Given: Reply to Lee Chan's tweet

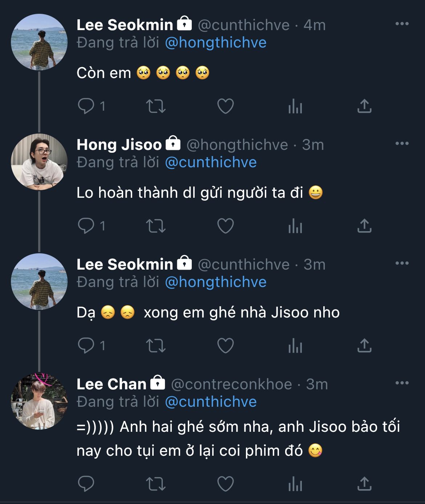Looking at the screenshot, I should click(86, 484).
